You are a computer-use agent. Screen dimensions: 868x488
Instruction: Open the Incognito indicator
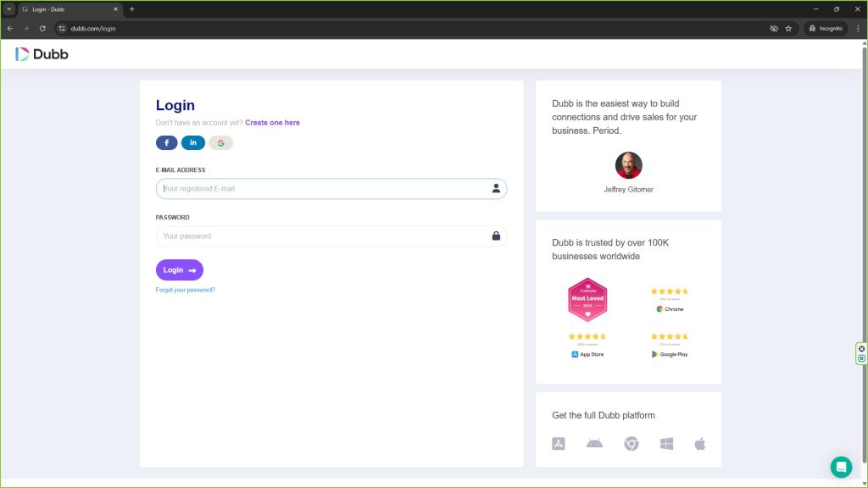coord(826,28)
